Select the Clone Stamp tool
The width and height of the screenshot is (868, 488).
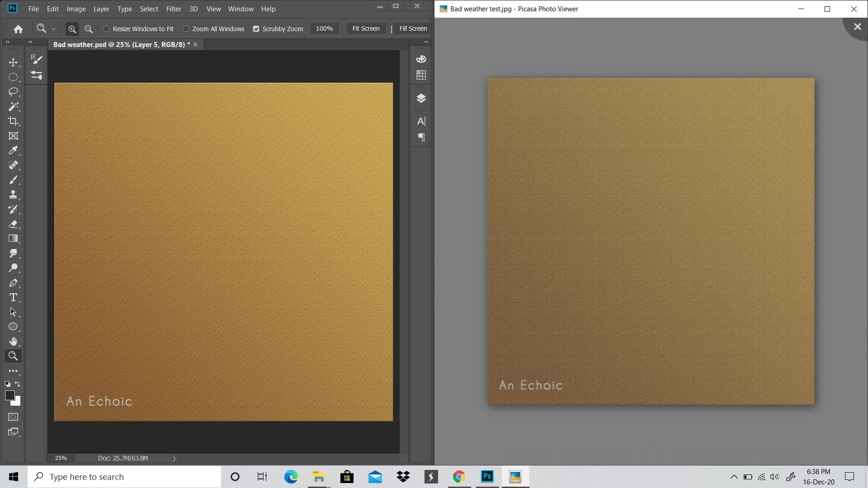(13, 195)
